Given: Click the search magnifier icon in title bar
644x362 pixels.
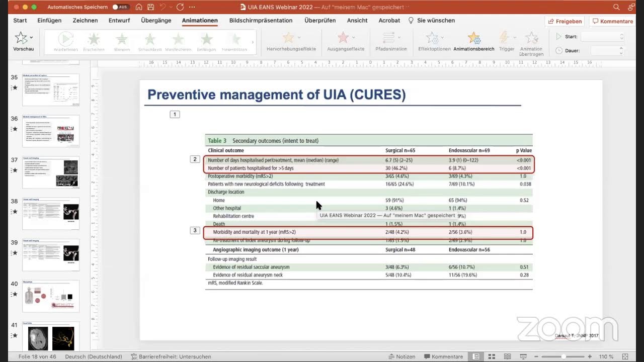Looking at the screenshot, I should (616, 7).
